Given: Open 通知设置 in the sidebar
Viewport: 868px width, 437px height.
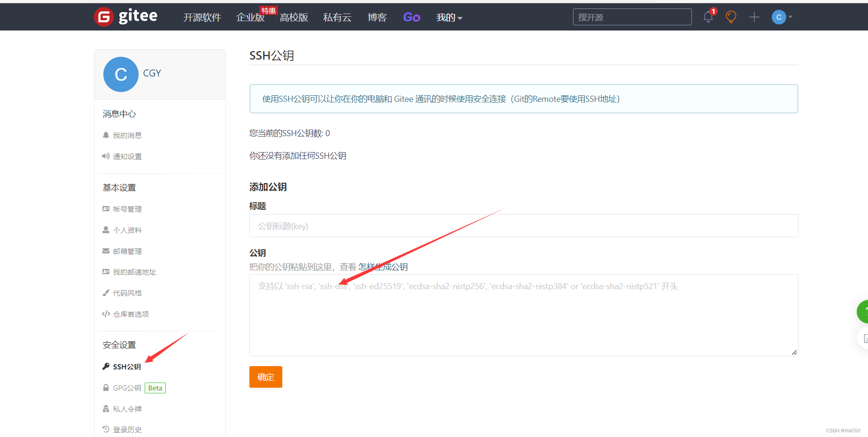Looking at the screenshot, I should [127, 156].
